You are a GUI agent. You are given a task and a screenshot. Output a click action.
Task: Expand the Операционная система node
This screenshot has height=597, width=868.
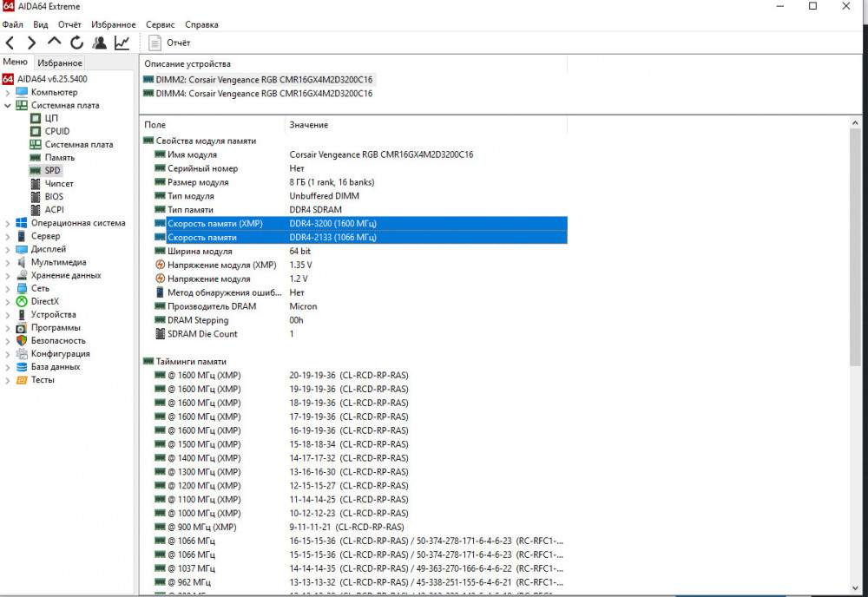point(7,223)
